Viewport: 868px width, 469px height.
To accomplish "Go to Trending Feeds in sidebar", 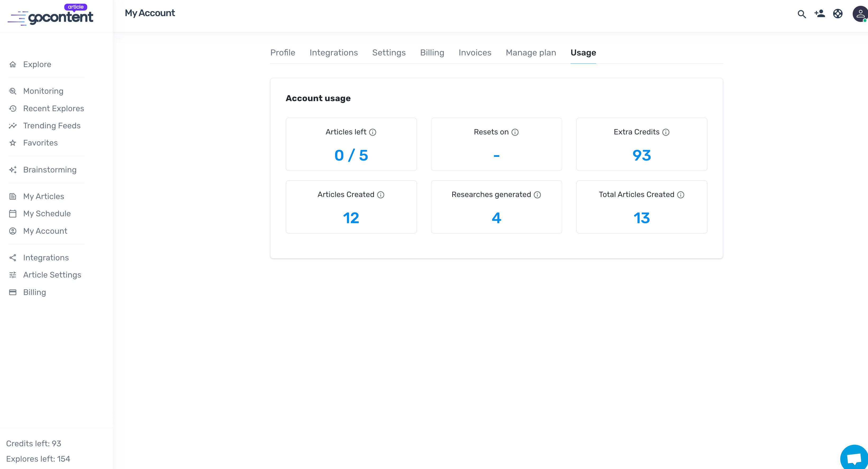I will pos(52,126).
